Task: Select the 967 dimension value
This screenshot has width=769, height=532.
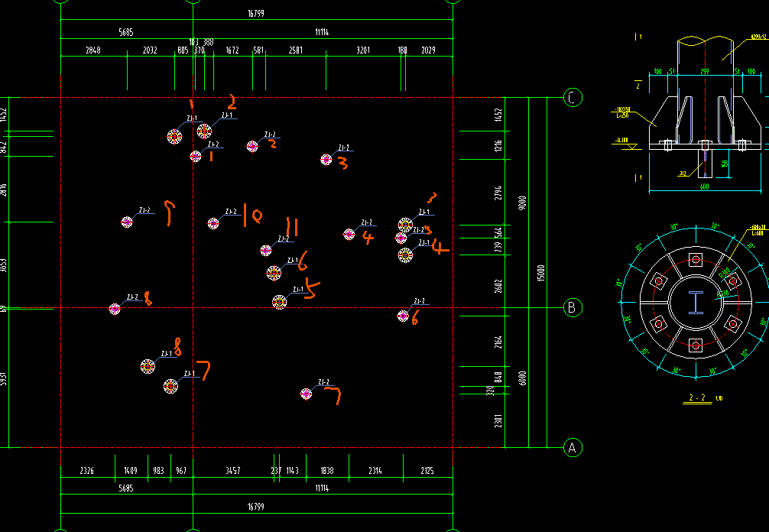Action: tap(181, 471)
